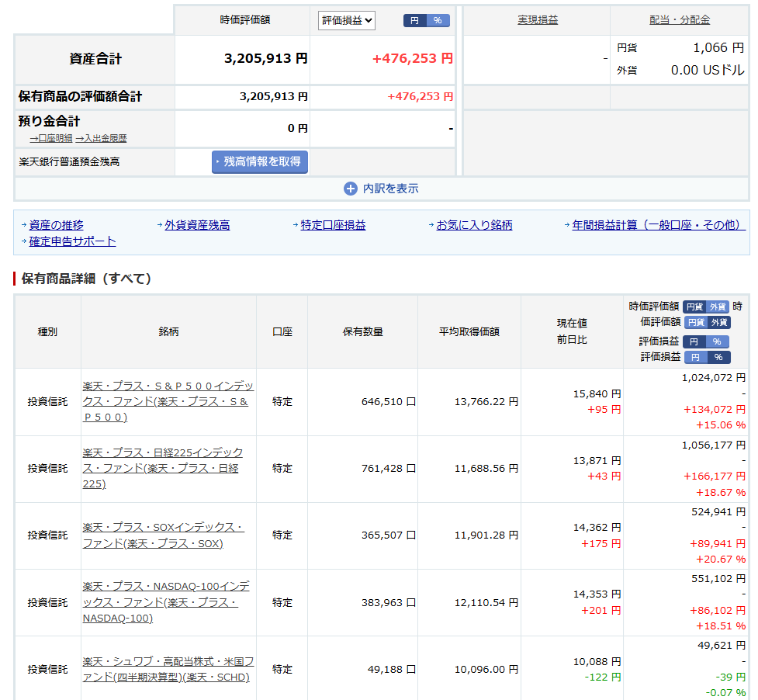Open the 特定口座損益 page
Image resolution: width=758 pixels, height=700 pixels.
[x=334, y=225]
